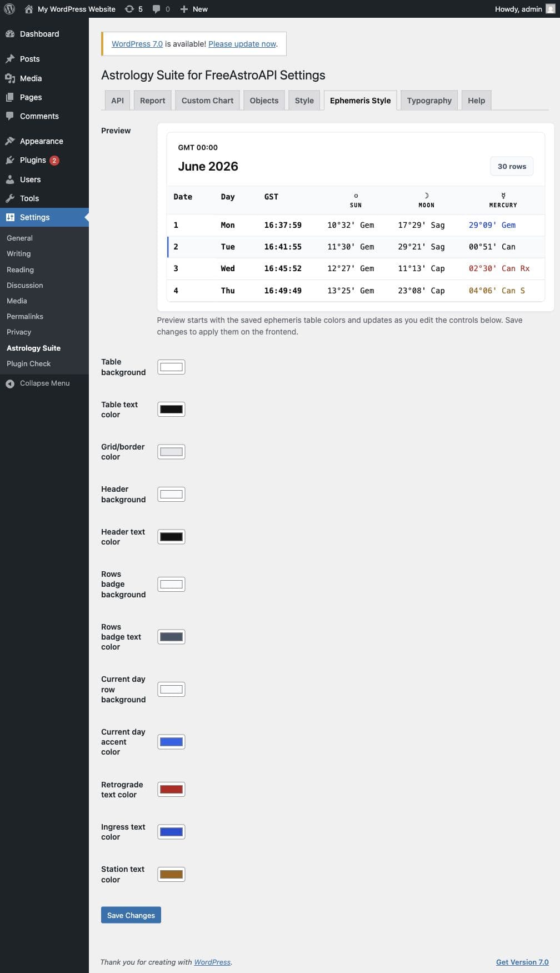560x973 pixels.
Task: Click the Collapse Menu arrow icon
Action: (10, 383)
